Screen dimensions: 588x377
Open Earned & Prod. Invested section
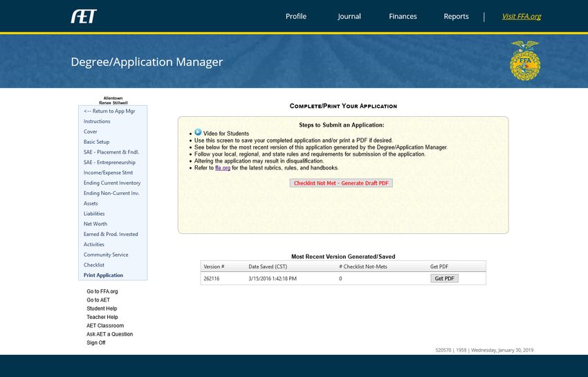pyautogui.click(x=111, y=234)
